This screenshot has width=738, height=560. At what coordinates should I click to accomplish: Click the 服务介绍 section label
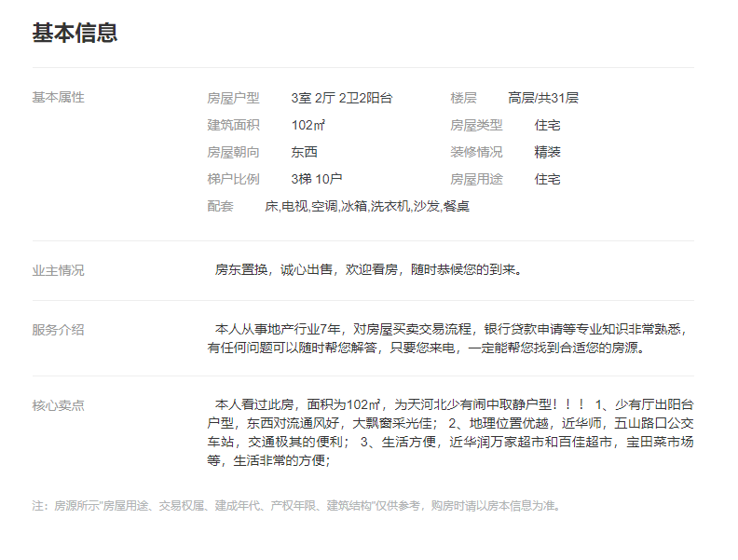point(59,330)
